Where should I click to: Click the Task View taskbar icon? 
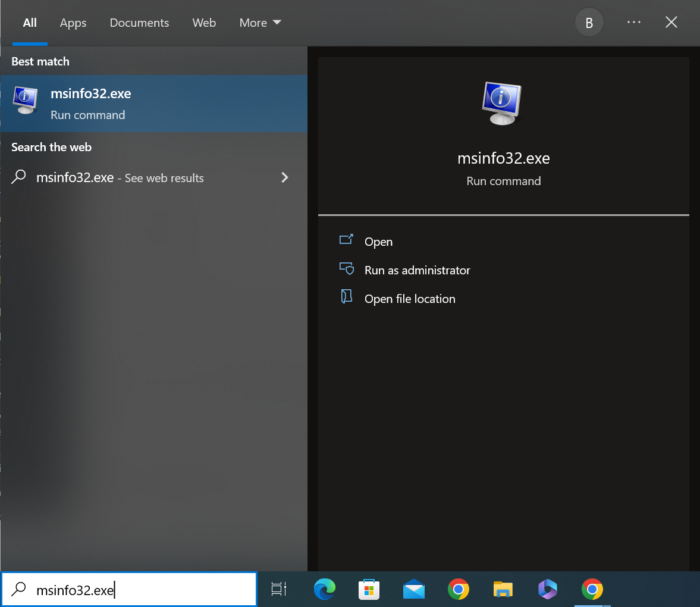pos(278,589)
